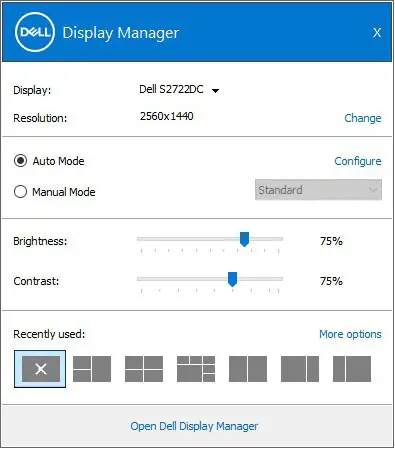395x449 pixels.
Task: Choose layout with wide left, narrow right column
Action: point(300,369)
